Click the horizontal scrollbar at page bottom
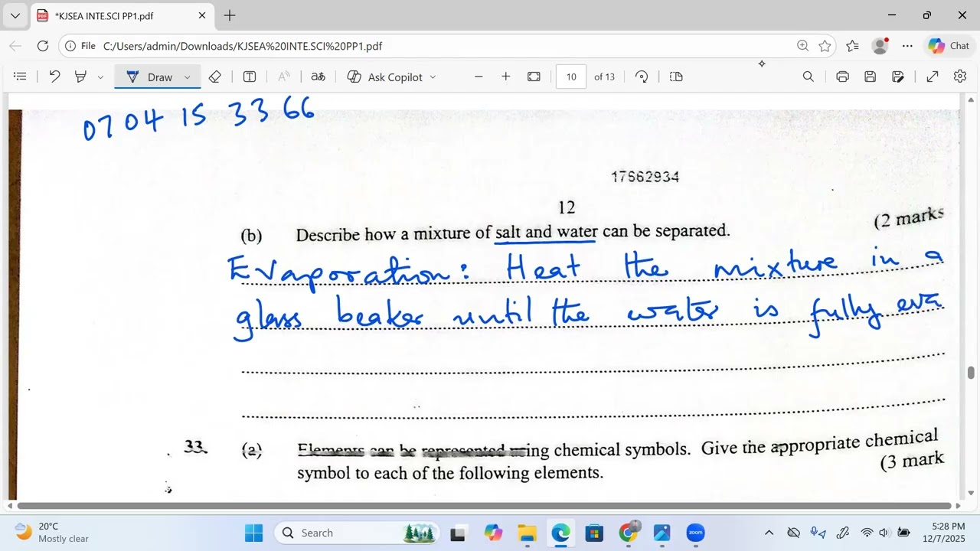The height and width of the screenshot is (551, 980). tap(484, 506)
